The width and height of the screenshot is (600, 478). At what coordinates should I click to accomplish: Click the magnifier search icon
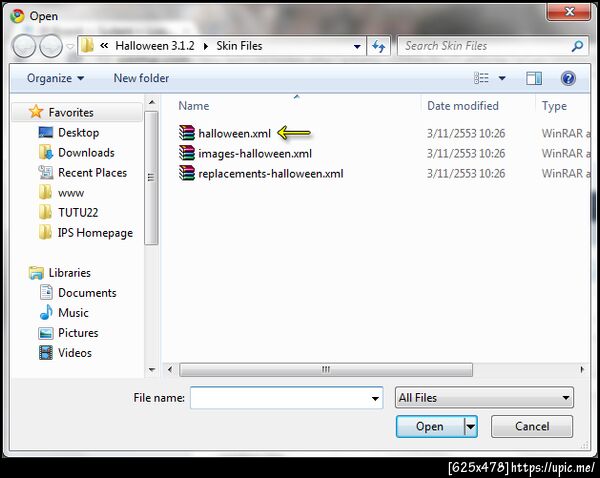coord(577,46)
